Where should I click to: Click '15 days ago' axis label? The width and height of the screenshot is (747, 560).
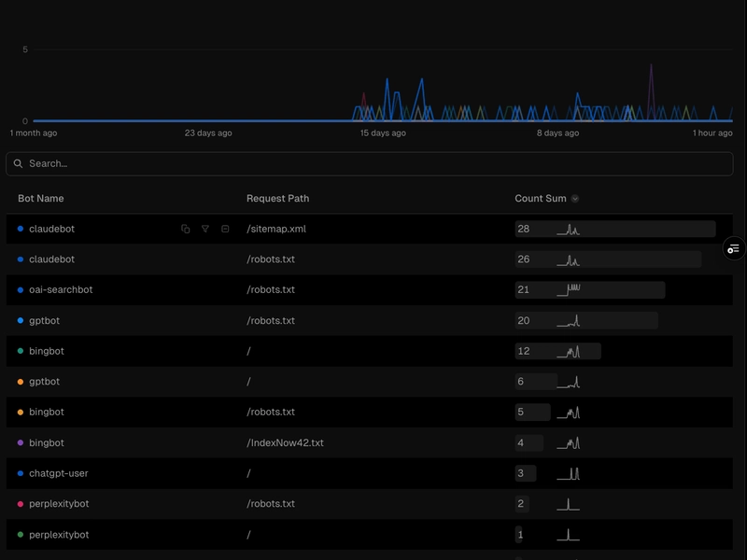383,133
